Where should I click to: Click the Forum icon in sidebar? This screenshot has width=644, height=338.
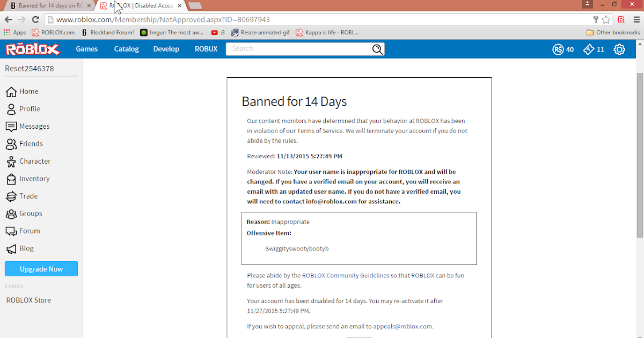(11, 231)
